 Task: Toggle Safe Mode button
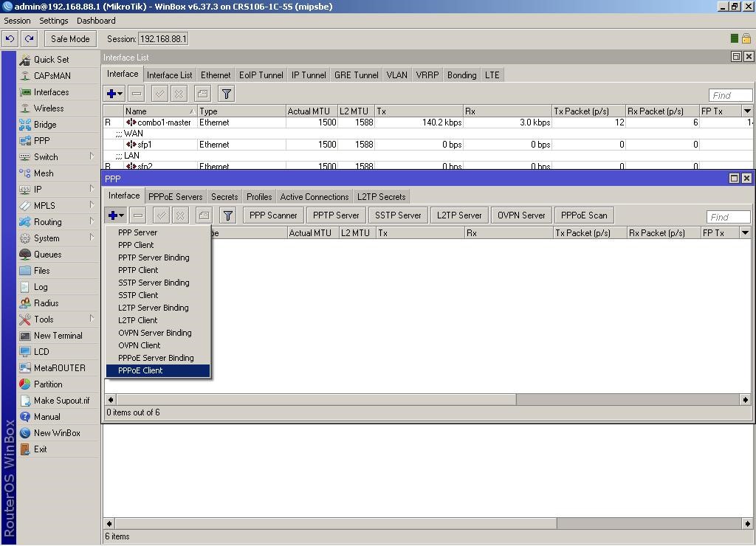(x=70, y=39)
